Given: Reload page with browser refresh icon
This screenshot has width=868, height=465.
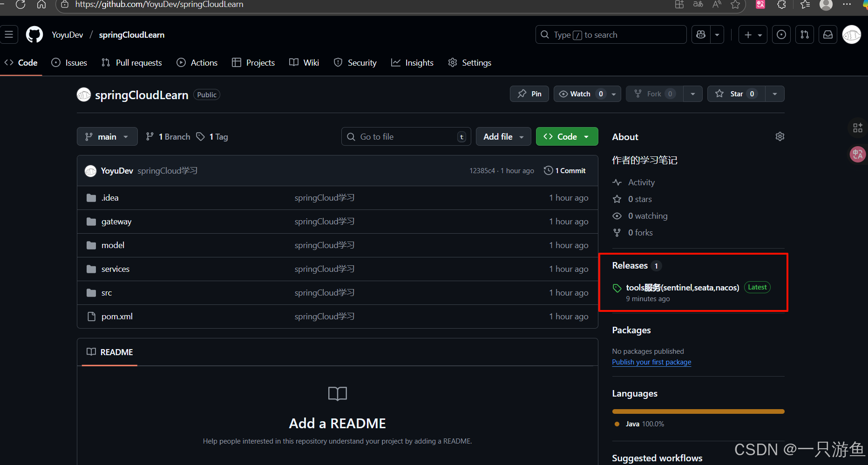Looking at the screenshot, I should click(20, 5).
